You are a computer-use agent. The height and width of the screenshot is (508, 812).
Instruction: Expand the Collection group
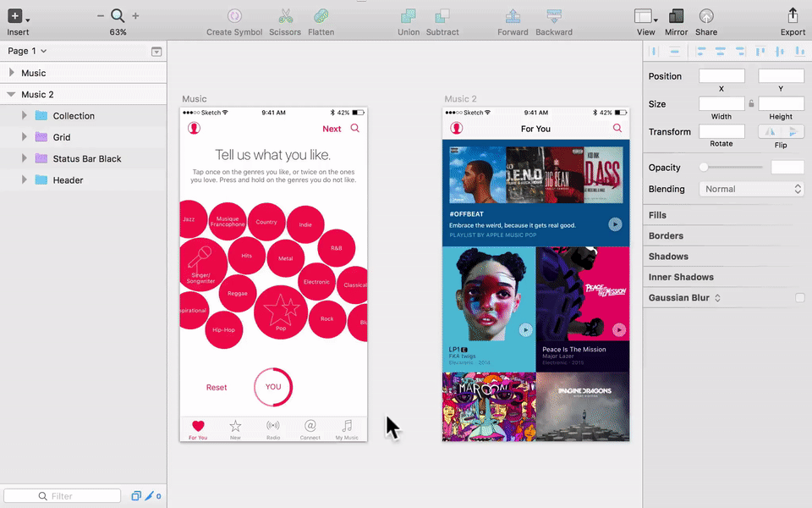click(24, 116)
